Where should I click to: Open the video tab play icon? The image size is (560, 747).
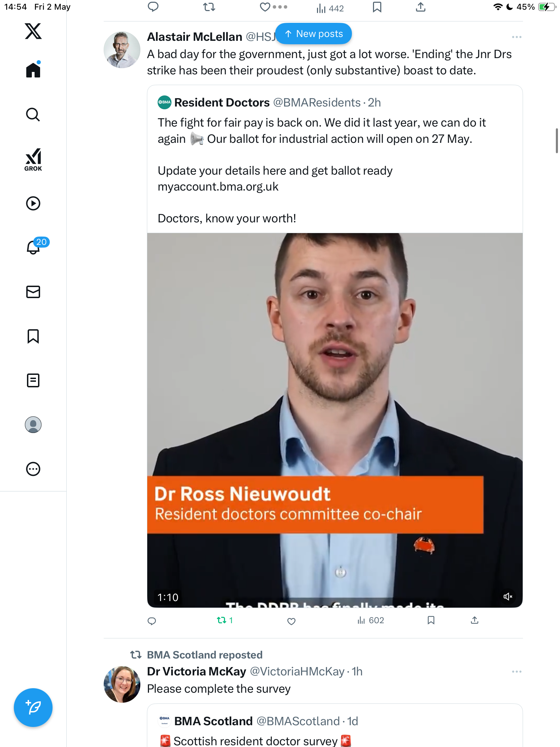tap(33, 203)
